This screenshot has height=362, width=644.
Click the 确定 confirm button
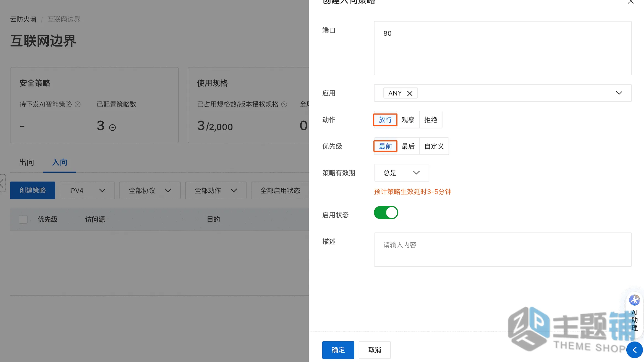(x=338, y=350)
